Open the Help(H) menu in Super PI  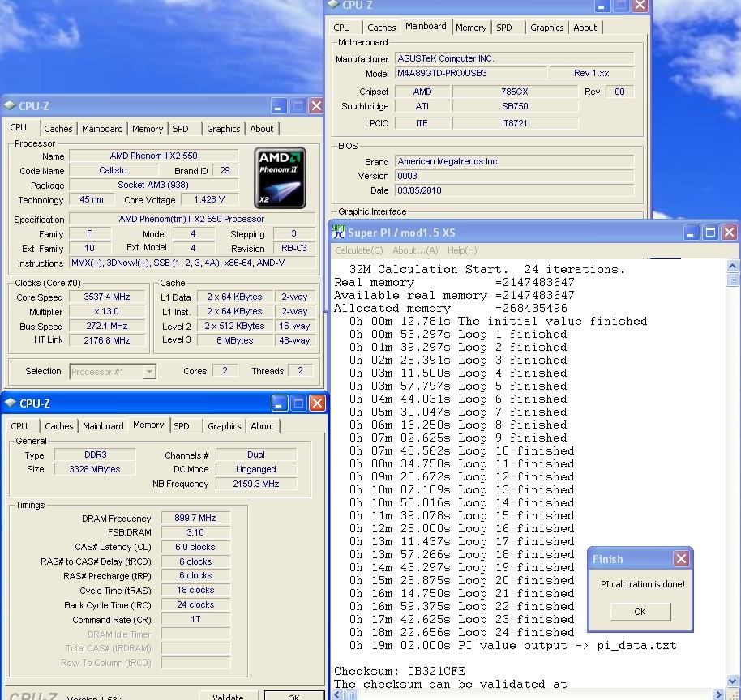tap(462, 250)
